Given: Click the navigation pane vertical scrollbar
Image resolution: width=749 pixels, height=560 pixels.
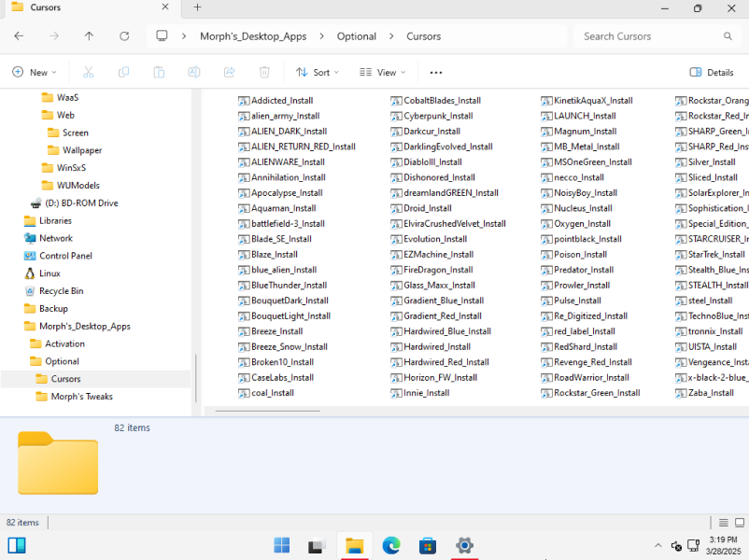Looking at the screenshot, I should tap(196, 378).
